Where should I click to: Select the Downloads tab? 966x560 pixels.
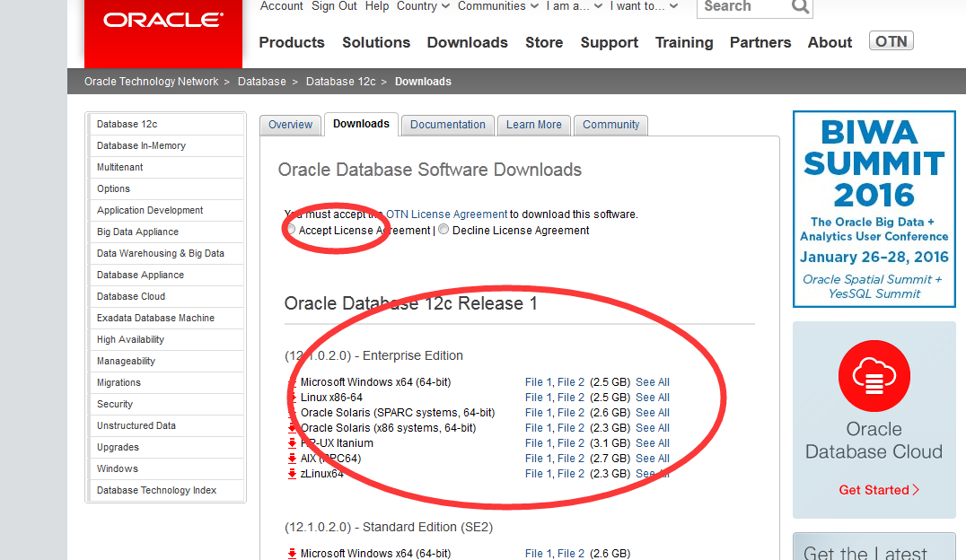point(361,124)
